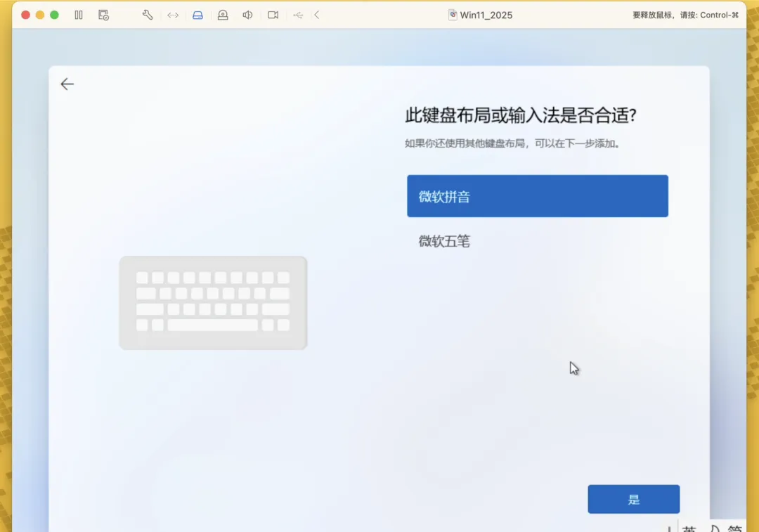The width and height of the screenshot is (759, 532).
Task: Open the USB devices icon
Action: [298, 15]
